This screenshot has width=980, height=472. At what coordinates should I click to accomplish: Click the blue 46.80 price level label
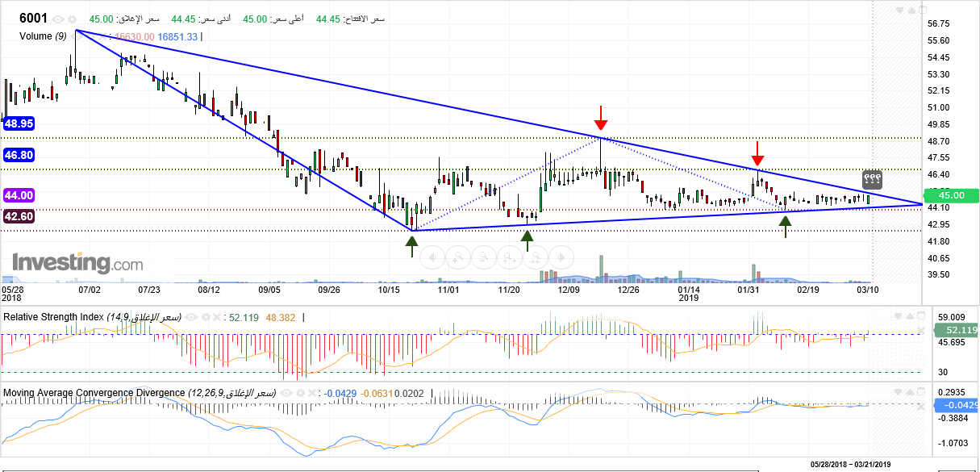coord(19,154)
